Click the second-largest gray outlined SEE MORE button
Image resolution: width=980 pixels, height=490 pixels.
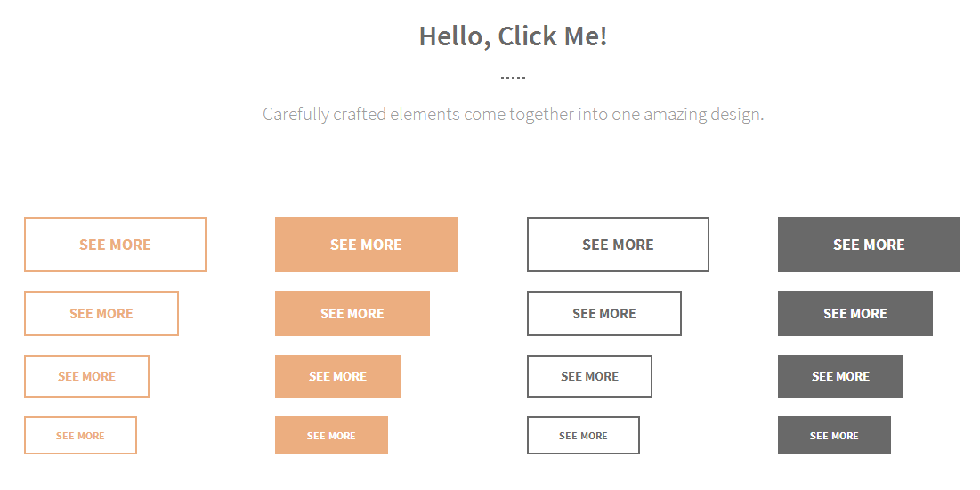tap(604, 314)
